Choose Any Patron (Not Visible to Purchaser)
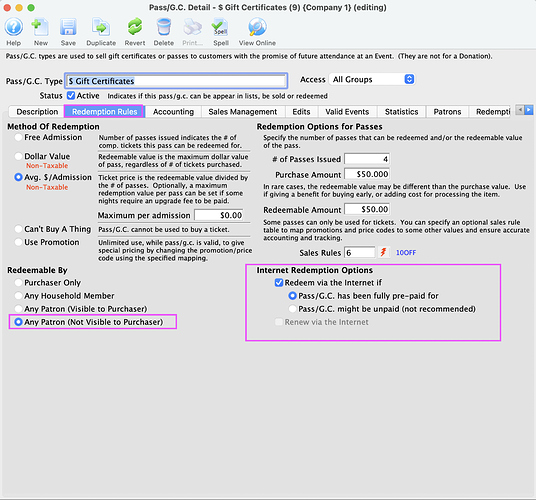536x500 pixels. point(18,322)
